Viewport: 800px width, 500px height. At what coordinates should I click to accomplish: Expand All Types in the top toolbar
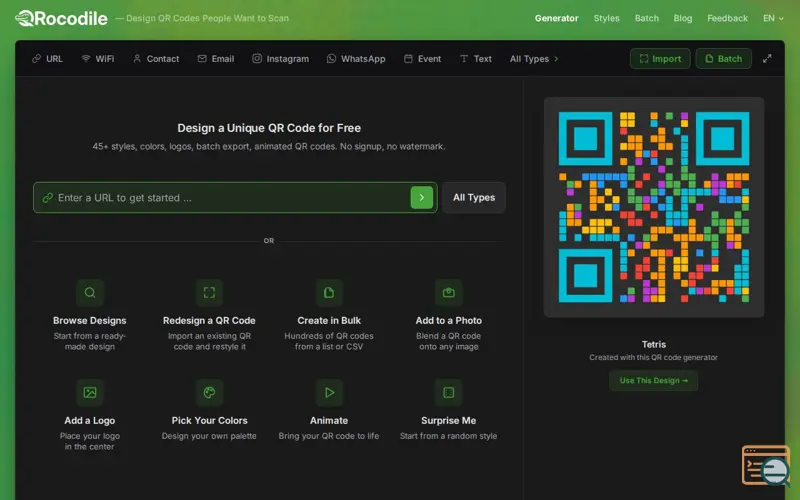pyautogui.click(x=534, y=59)
